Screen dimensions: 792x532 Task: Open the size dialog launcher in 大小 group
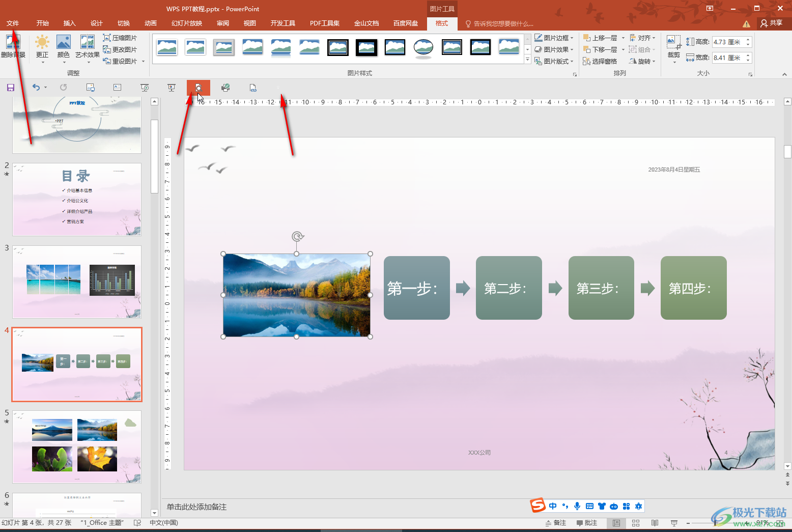point(750,74)
